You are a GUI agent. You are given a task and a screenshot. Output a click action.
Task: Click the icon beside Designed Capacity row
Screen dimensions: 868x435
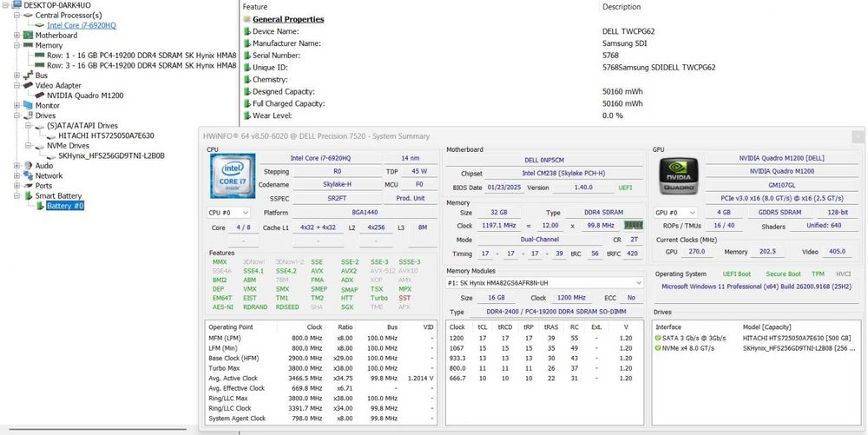(247, 92)
